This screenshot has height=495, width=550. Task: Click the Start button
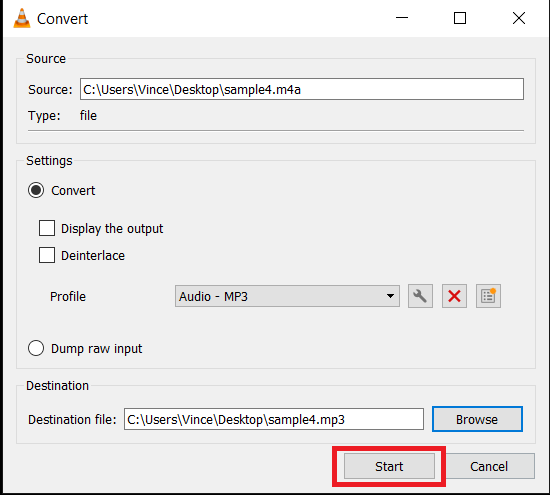pos(389,466)
